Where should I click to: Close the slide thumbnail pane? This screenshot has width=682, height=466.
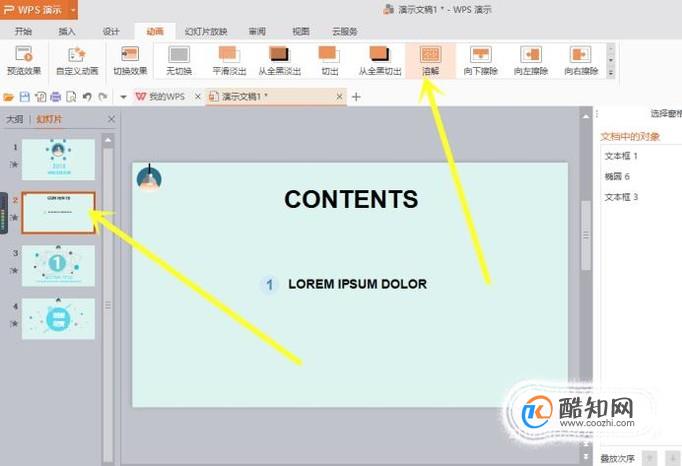point(111,119)
